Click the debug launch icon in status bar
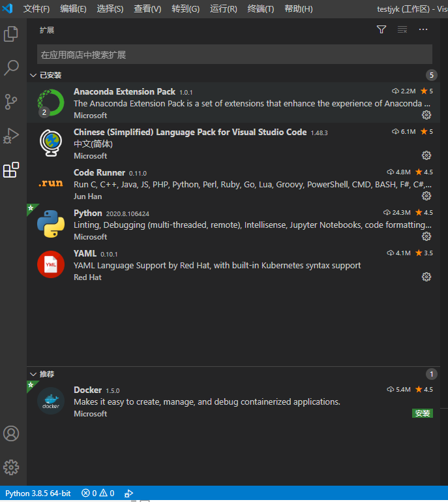 (128, 494)
